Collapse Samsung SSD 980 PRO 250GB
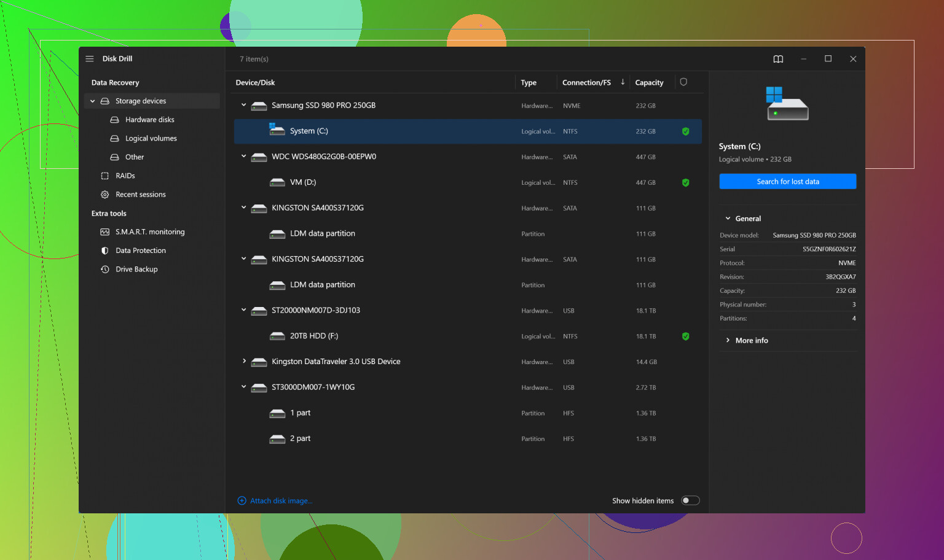 tap(244, 105)
